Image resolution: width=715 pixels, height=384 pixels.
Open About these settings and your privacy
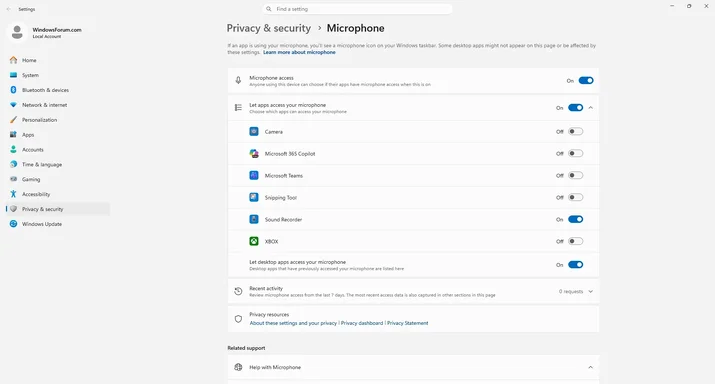[x=293, y=323]
